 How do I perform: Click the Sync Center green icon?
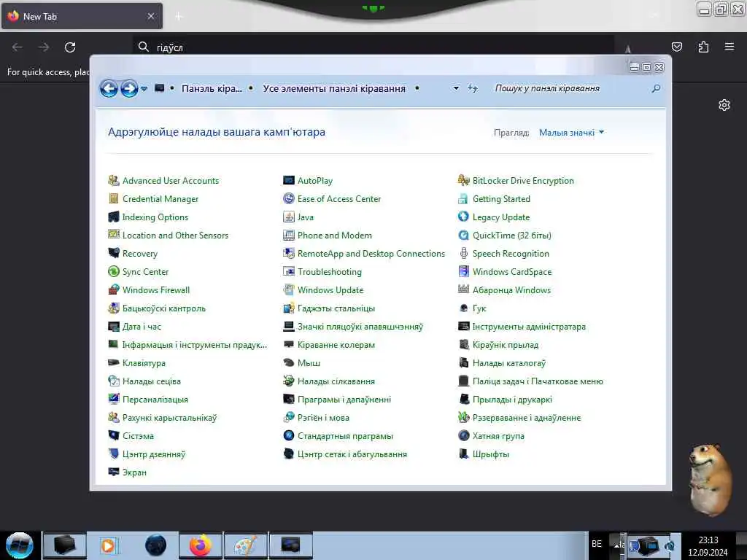pyautogui.click(x=113, y=271)
